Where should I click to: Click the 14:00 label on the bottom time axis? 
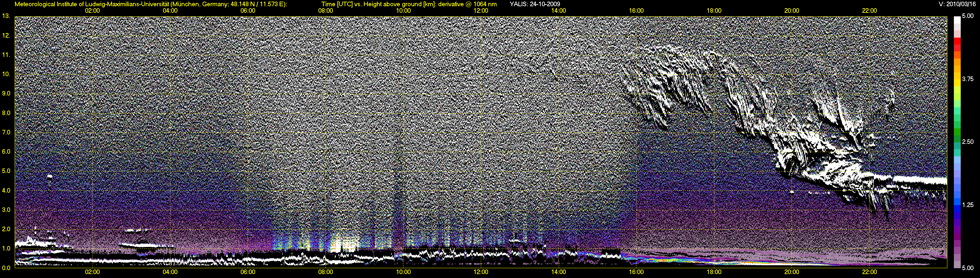click(x=559, y=272)
